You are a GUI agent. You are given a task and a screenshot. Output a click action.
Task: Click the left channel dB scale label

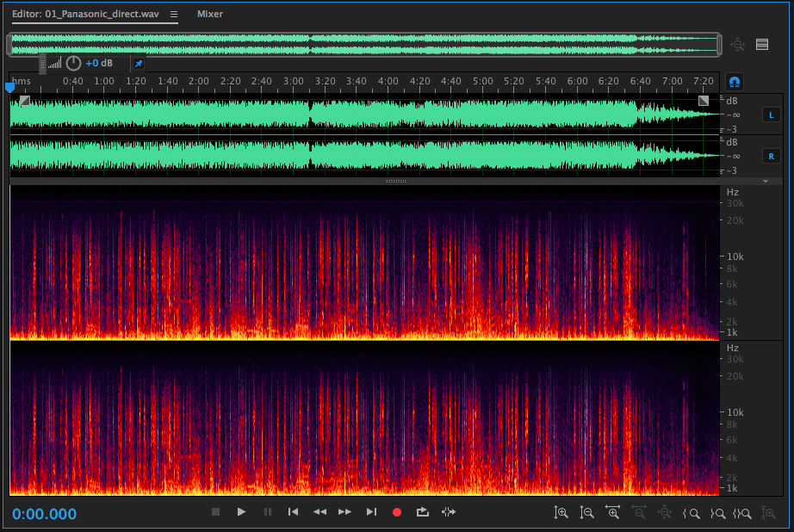[x=732, y=101]
